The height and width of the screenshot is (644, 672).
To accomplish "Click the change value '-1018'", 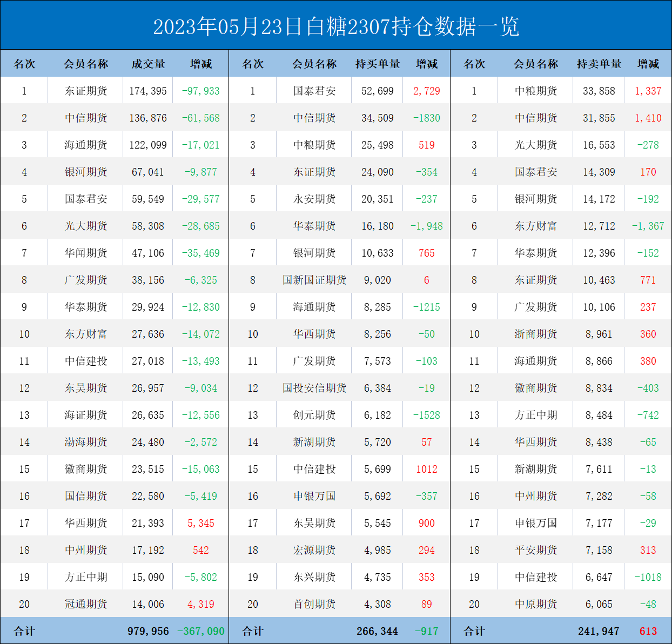I will (x=648, y=577).
